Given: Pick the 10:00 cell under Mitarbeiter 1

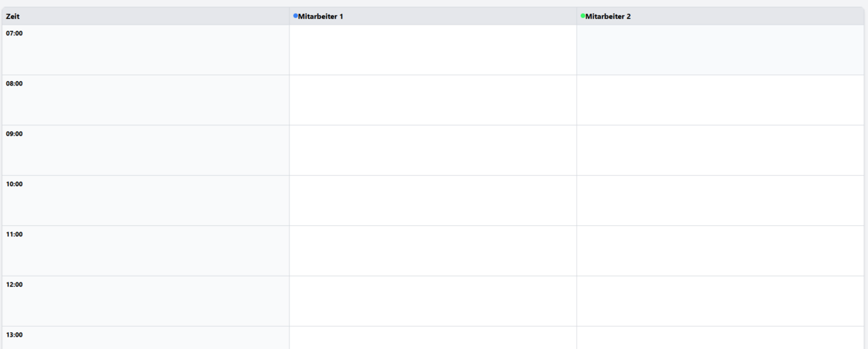Looking at the screenshot, I should pos(433,201).
